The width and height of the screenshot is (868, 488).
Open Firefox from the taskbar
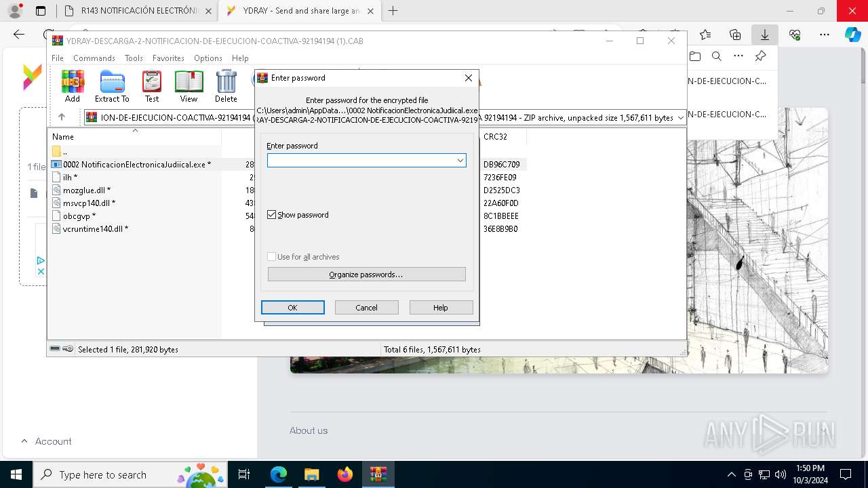[345, 474]
